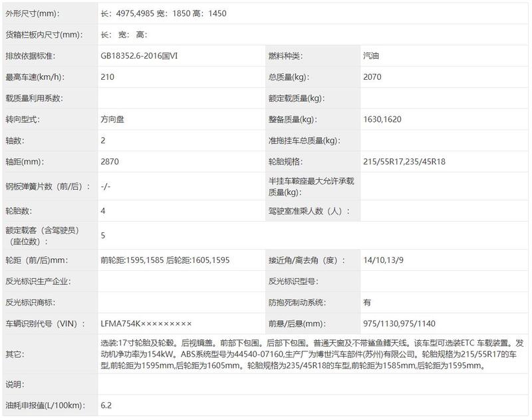Select the steering value 方向盘
The image size is (532, 420).
112,120
